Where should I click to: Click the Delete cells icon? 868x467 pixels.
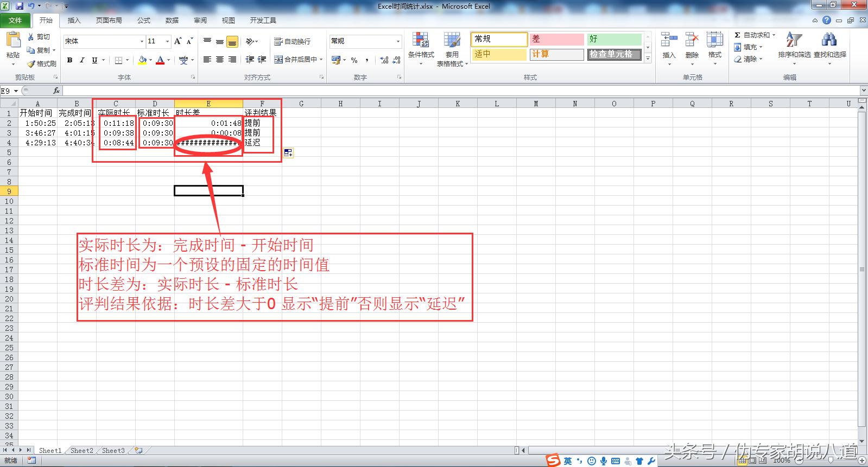692,41
